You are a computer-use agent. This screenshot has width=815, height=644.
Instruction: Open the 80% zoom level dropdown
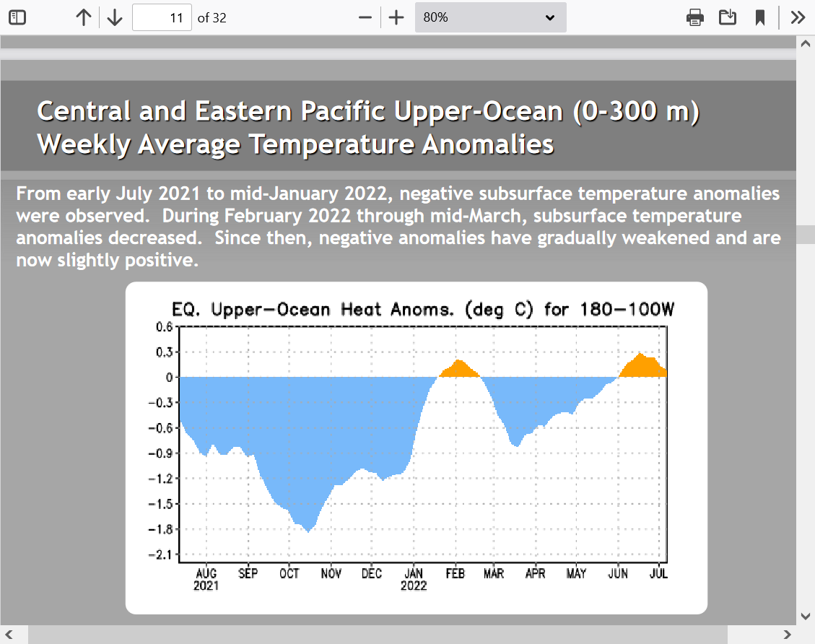490,17
